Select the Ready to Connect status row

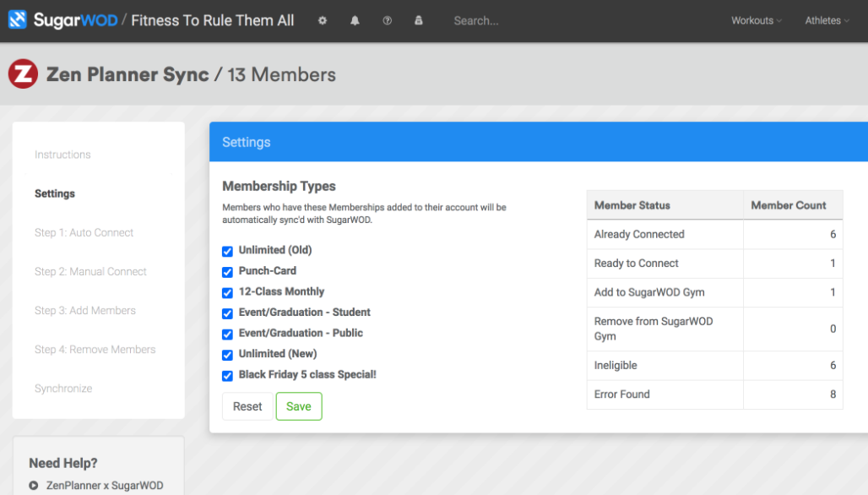[714, 264]
